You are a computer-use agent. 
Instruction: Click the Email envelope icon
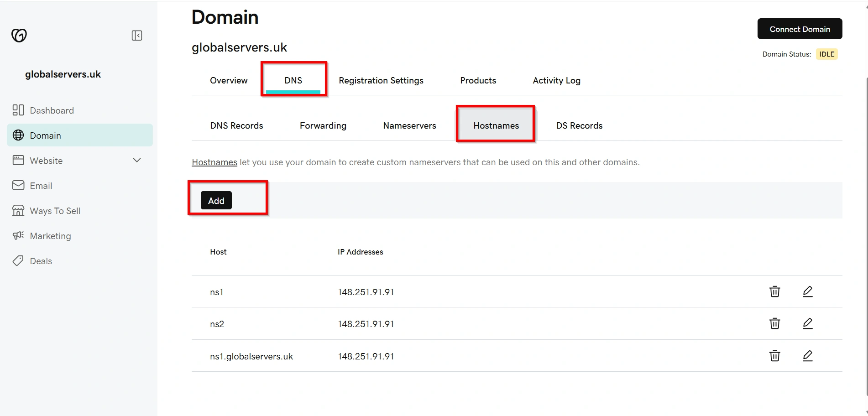click(18, 185)
